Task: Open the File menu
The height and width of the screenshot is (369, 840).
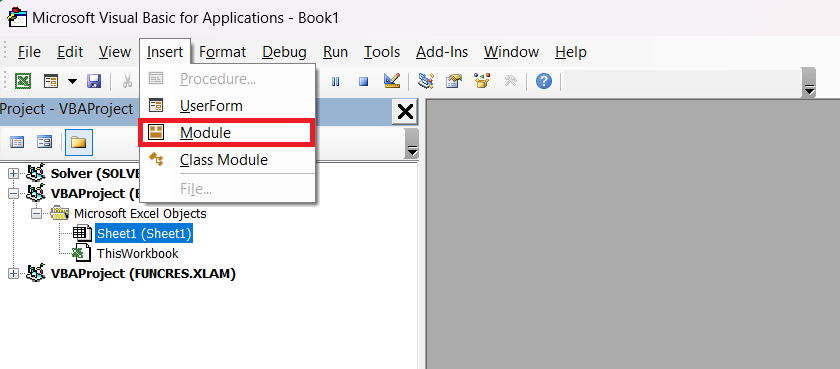Action: pos(29,52)
